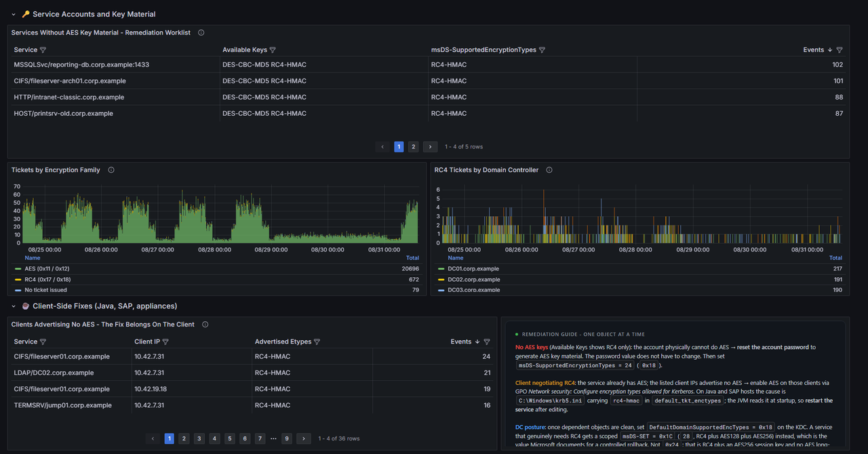Go to the previous page of the Clients Advertising No AES table

point(153,438)
